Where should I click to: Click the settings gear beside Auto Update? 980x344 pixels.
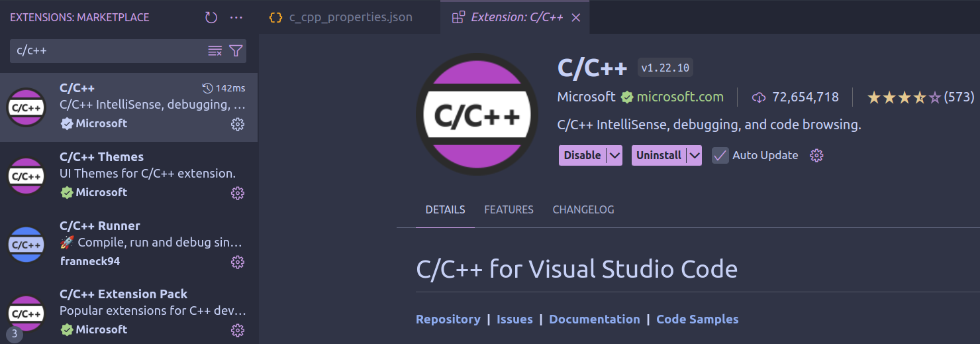coord(816,156)
